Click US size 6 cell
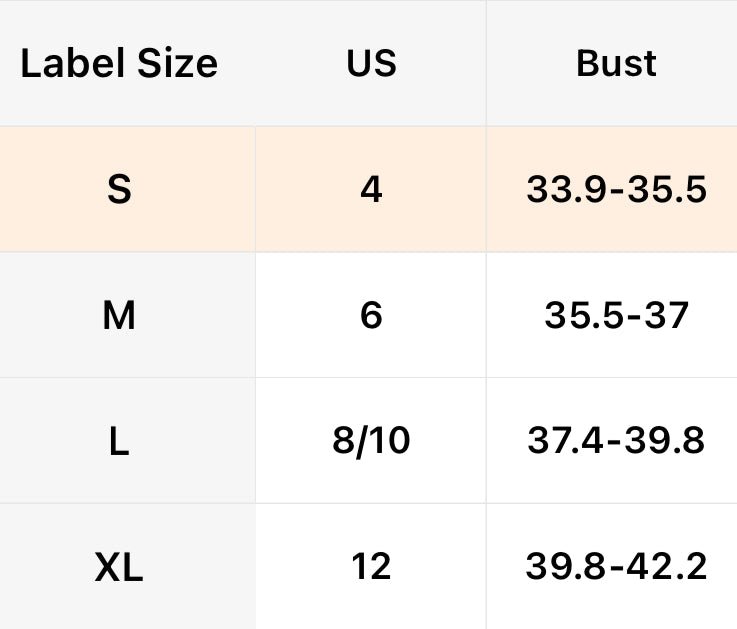This screenshot has width=737, height=629. coord(371,316)
